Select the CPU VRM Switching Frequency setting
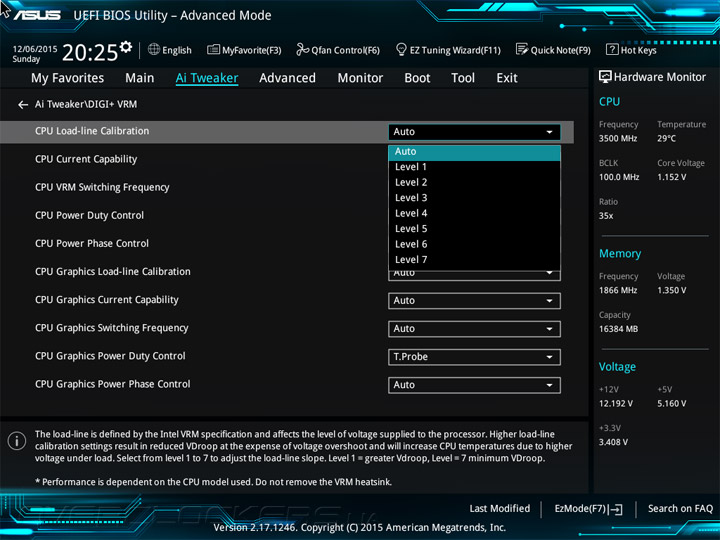The width and height of the screenshot is (720, 540). coord(102,187)
